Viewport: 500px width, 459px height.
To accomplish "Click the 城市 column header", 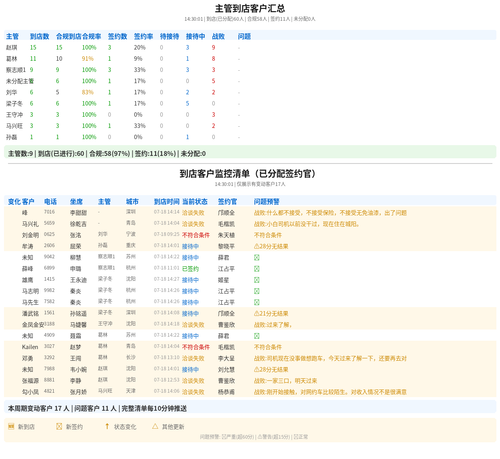I will coord(132,201).
